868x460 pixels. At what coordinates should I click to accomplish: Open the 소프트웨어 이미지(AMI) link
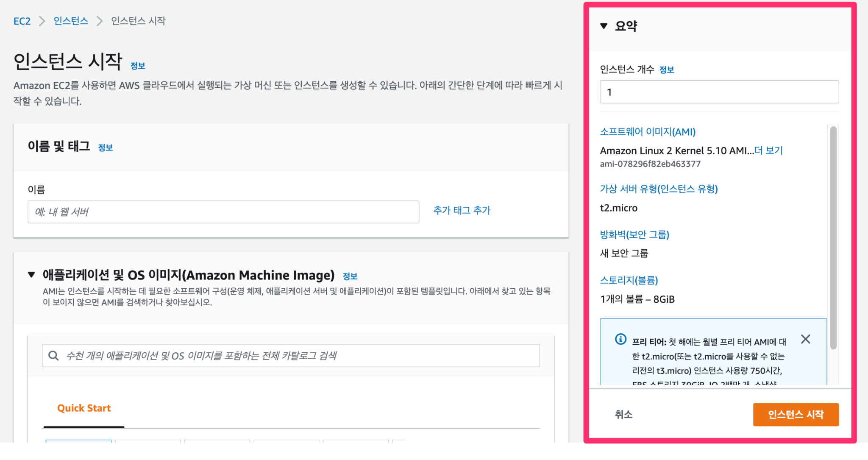point(647,132)
